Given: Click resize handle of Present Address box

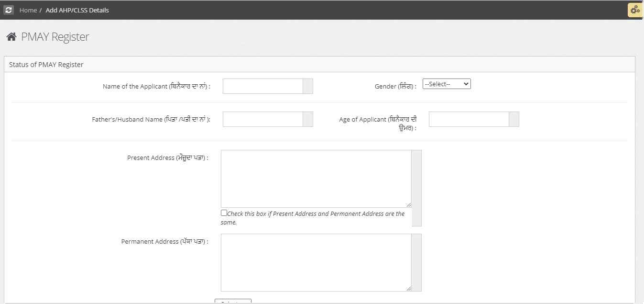Looking at the screenshot, I should [x=408, y=204].
